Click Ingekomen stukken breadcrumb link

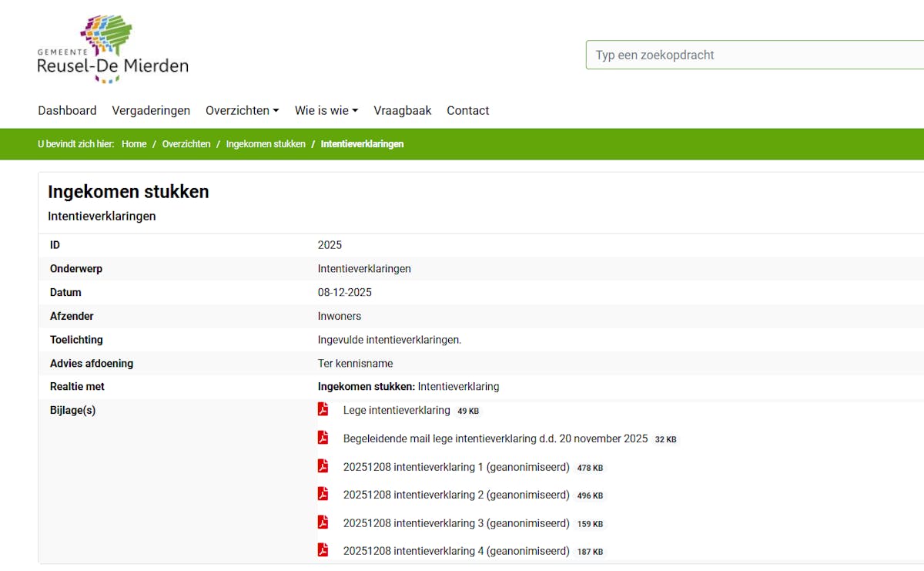point(266,144)
